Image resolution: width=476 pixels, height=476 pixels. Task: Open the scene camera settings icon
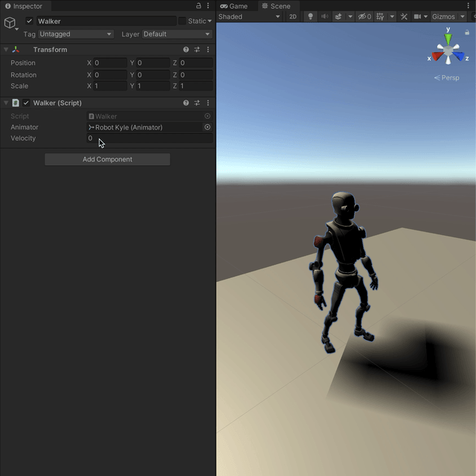click(x=417, y=16)
